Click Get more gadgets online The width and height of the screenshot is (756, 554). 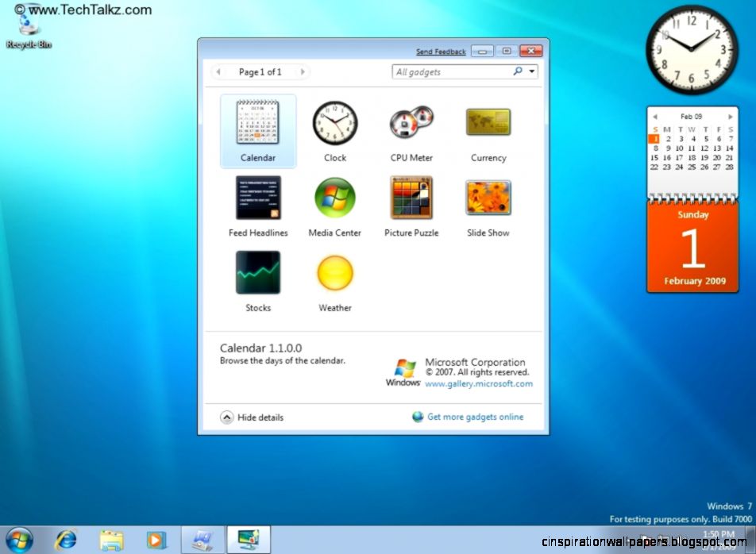click(475, 417)
